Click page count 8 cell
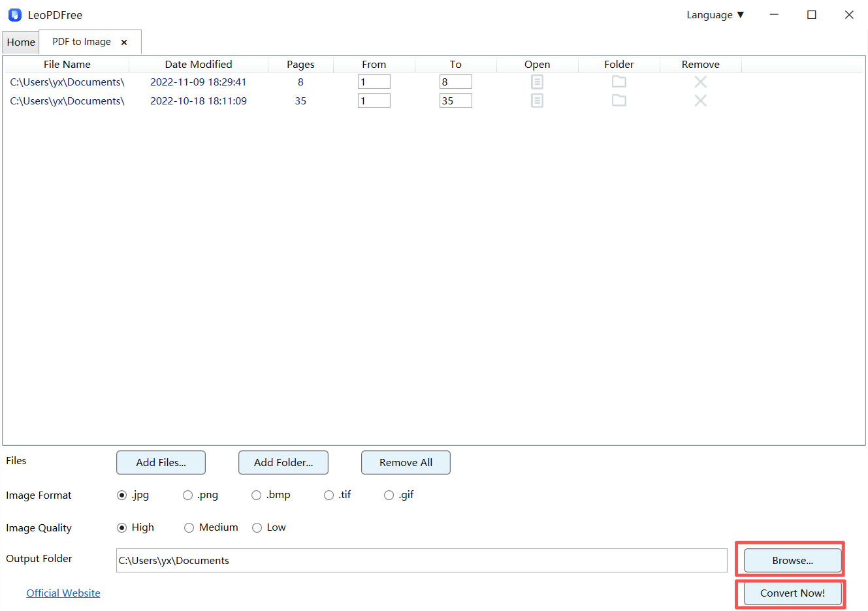This screenshot has height=611, width=868. pos(300,82)
